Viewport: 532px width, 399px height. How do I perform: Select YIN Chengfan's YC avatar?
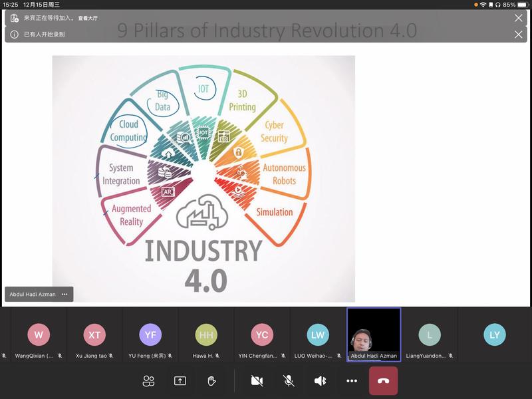tap(262, 335)
